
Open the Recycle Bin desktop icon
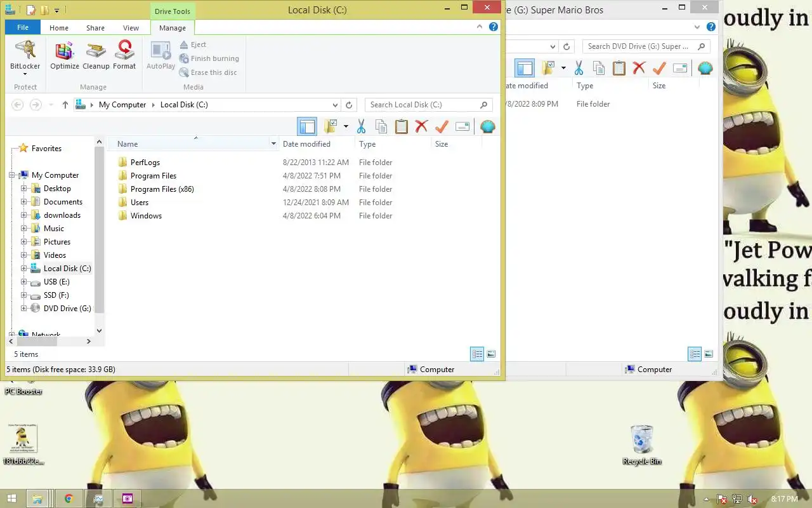642,444
